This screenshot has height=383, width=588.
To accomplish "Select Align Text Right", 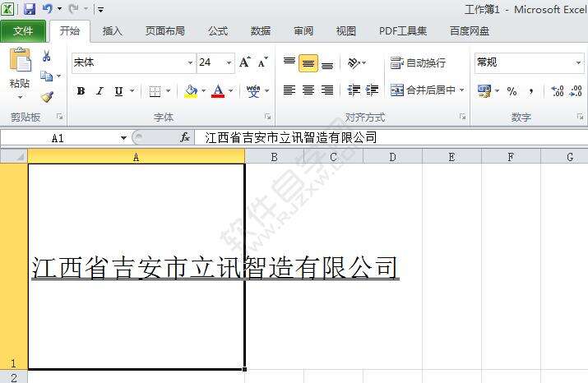I will [x=327, y=90].
